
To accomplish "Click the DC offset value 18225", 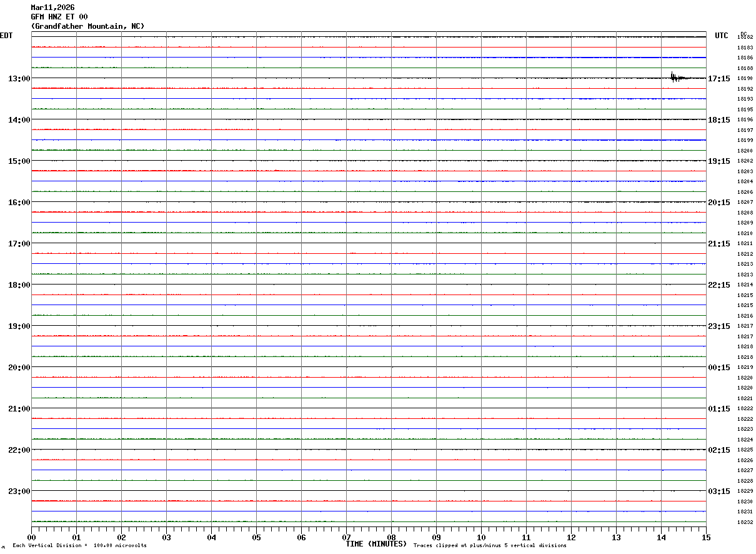I will (x=745, y=450).
